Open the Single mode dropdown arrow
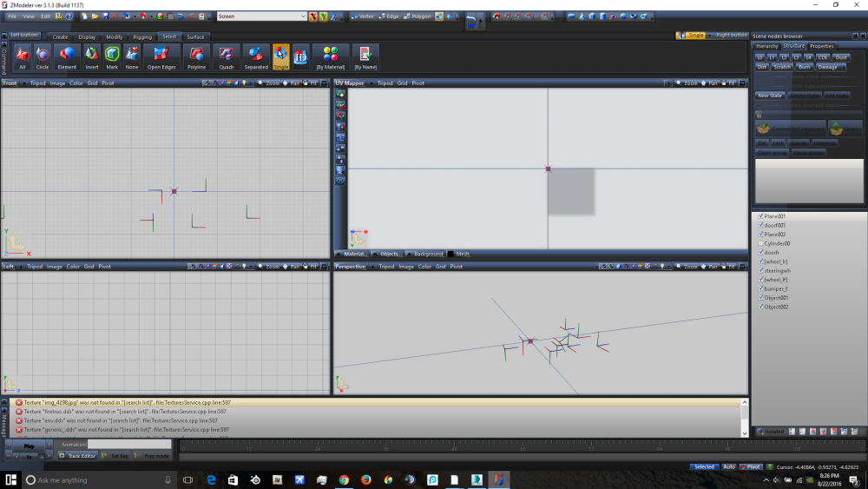This screenshot has width=868, height=489. pos(708,35)
